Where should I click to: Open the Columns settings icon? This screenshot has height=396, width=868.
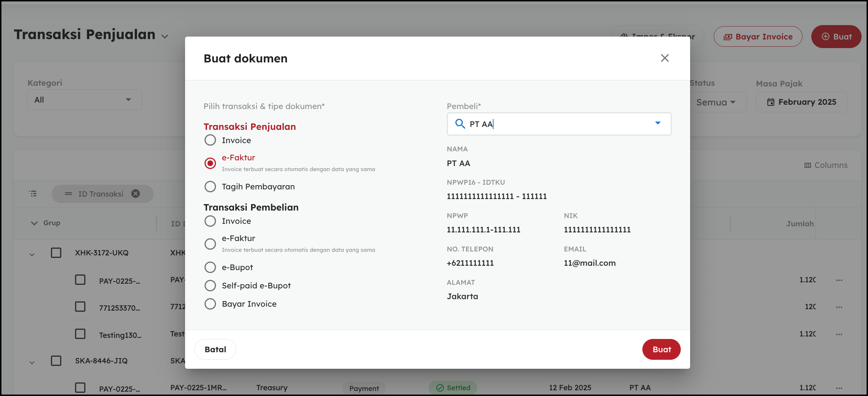tap(807, 165)
